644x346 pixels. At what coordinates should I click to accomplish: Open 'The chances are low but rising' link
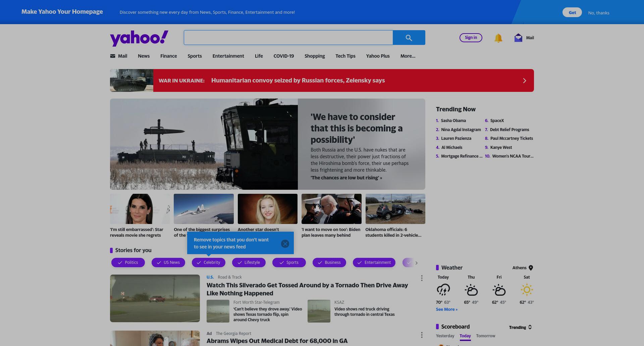346,178
